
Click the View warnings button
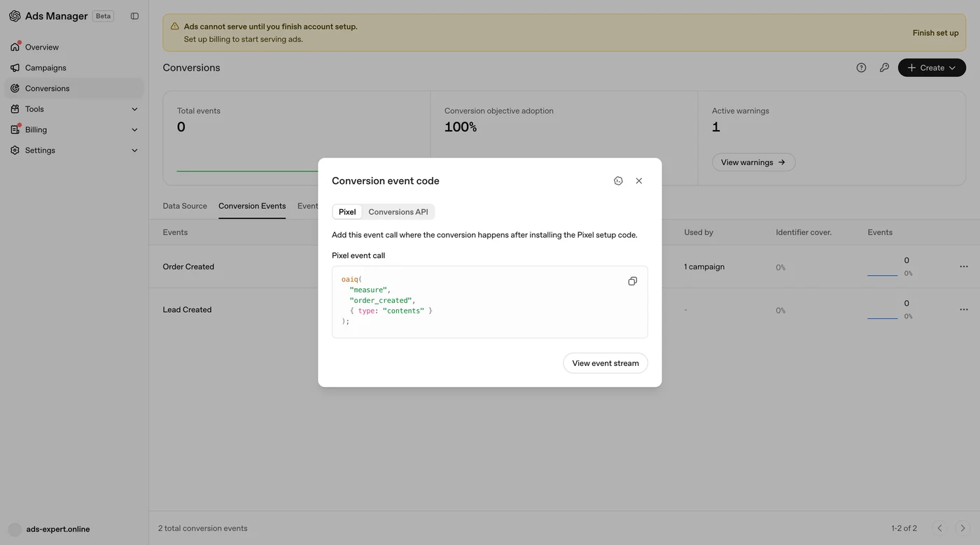[x=753, y=162]
